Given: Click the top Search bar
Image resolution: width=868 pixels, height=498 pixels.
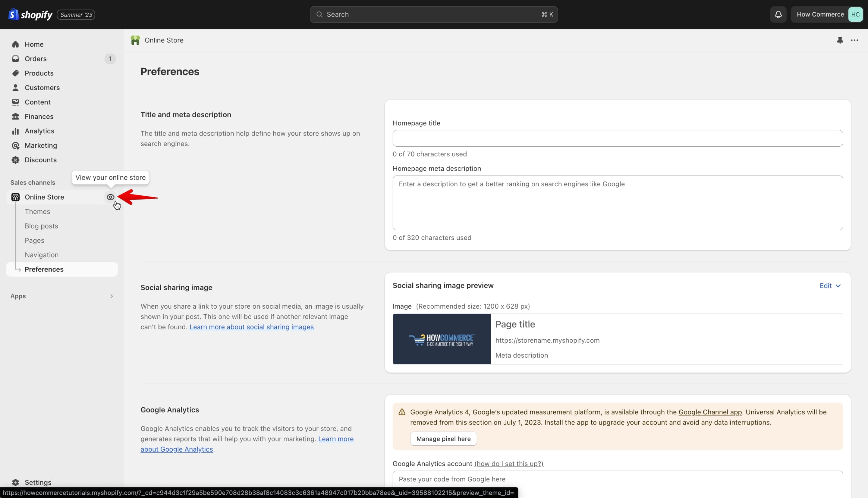Looking at the screenshot, I should [434, 14].
